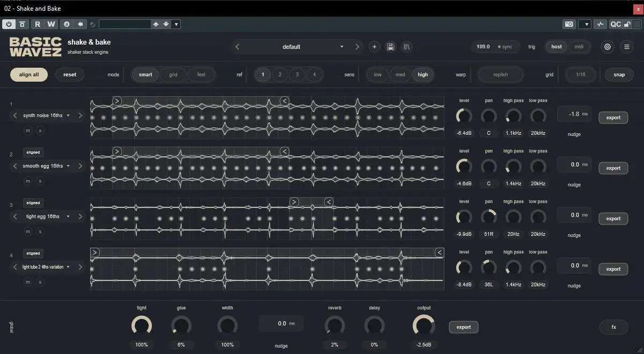This screenshot has height=354, width=644.
Task: Click the reset button
Action: [x=70, y=75]
